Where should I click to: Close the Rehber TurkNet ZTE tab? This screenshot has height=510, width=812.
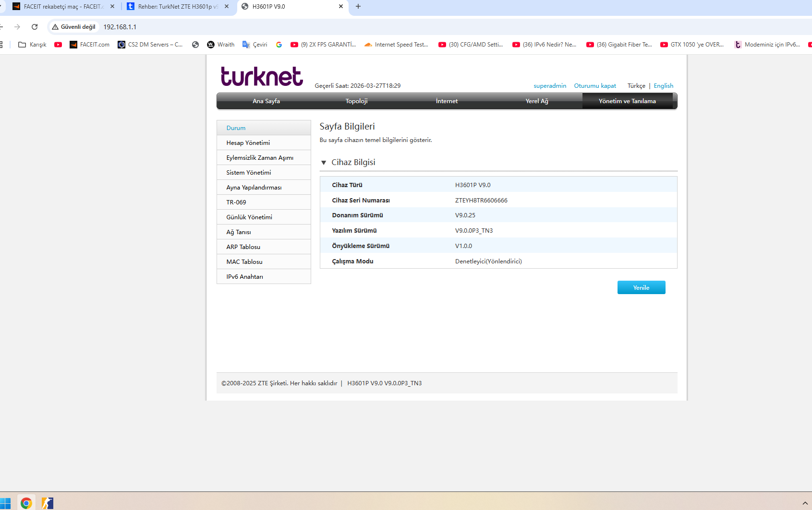coord(227,7)
